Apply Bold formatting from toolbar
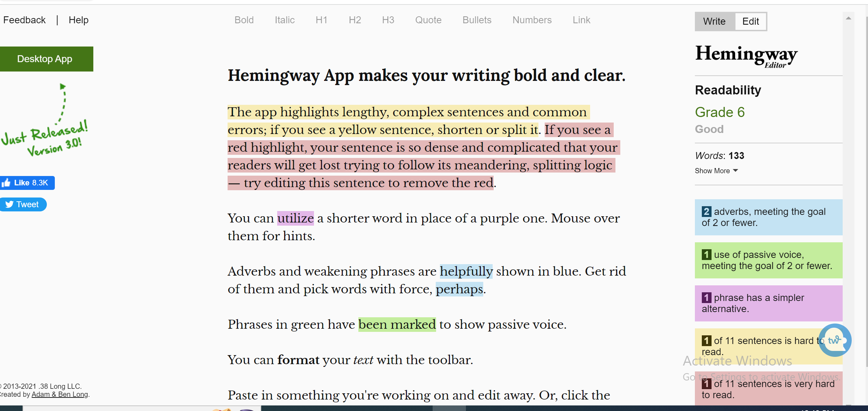Image resolution: width=868 pixels, height=411 pixels. pos(244,20)
